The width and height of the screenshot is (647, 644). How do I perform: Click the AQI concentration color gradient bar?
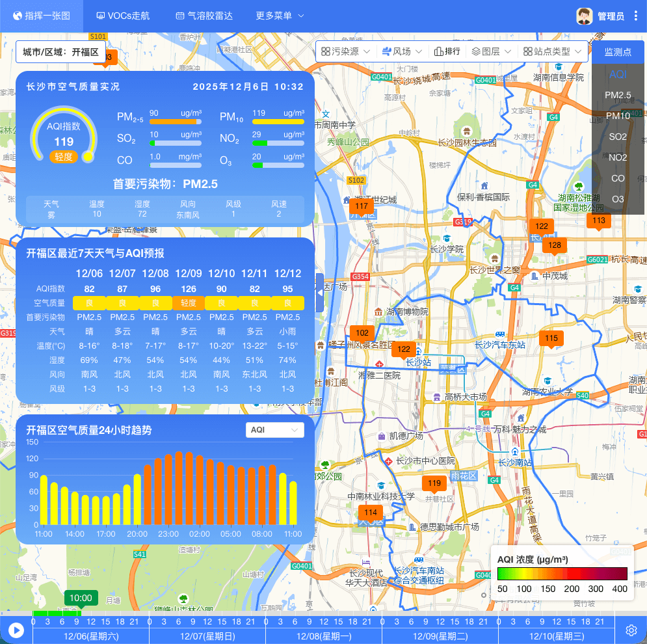562,574
